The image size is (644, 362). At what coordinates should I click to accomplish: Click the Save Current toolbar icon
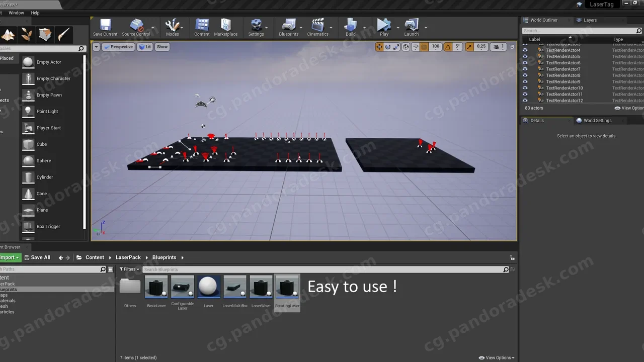[105, 27]
